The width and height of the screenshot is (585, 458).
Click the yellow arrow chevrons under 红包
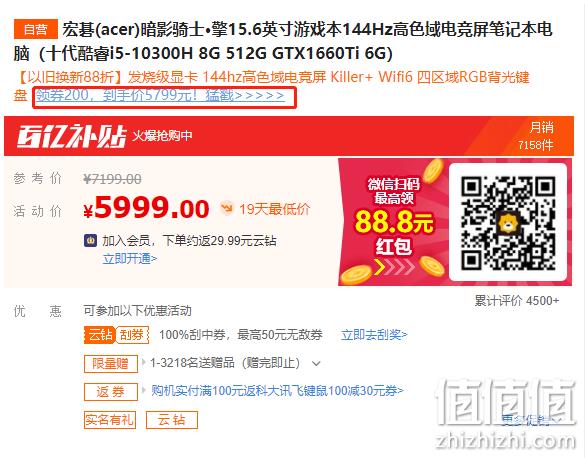[394, 267]
